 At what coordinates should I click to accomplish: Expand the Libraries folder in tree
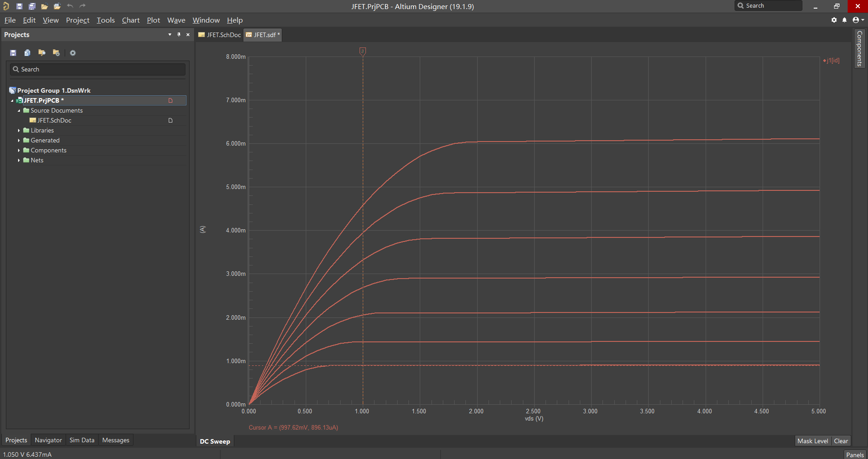(x=19, y=131)
